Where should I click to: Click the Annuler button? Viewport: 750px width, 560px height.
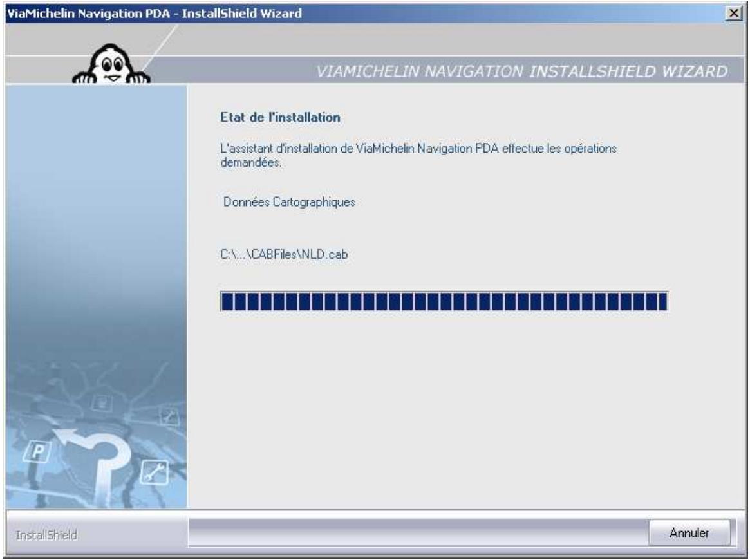(689, 533)
